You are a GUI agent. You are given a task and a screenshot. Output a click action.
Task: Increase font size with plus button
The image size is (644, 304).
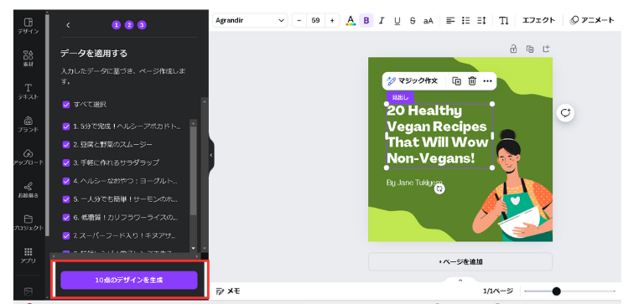point(332,20)
